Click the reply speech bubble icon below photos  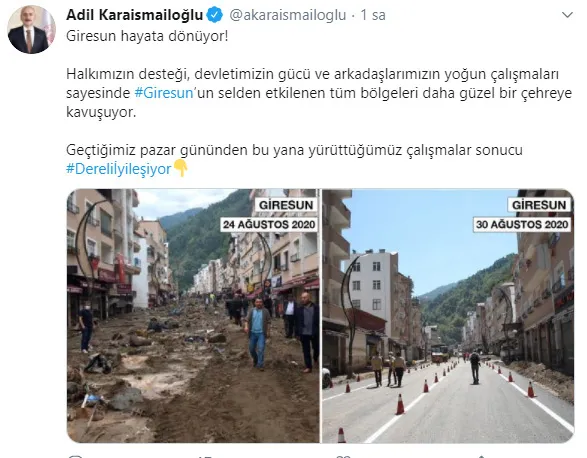[x=75, y=457]
